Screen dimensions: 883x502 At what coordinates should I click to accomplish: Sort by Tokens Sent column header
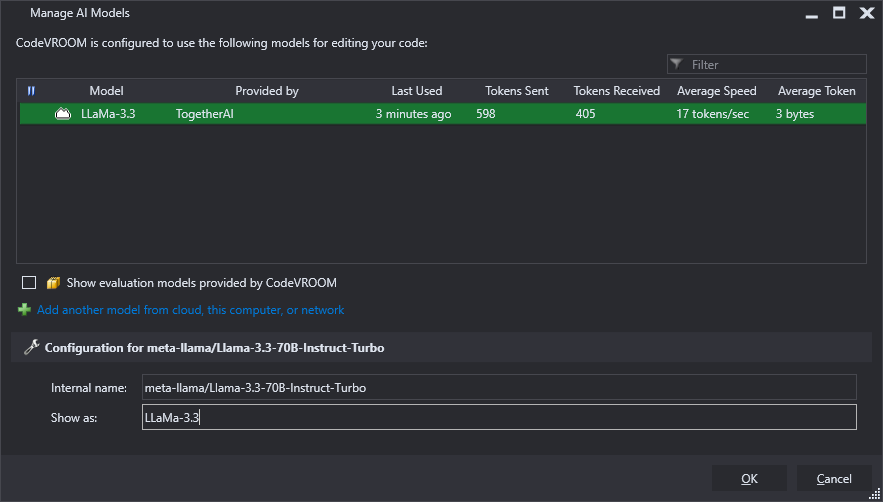517,91
